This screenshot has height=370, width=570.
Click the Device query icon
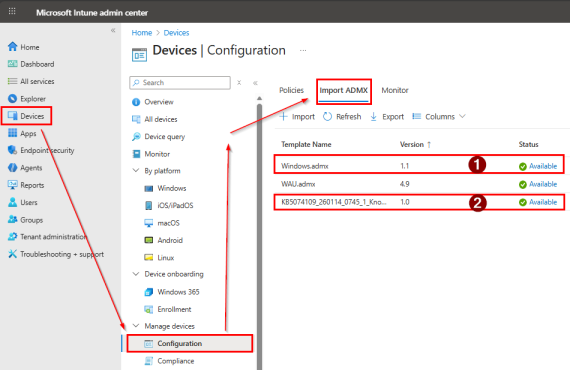(136, 137)
